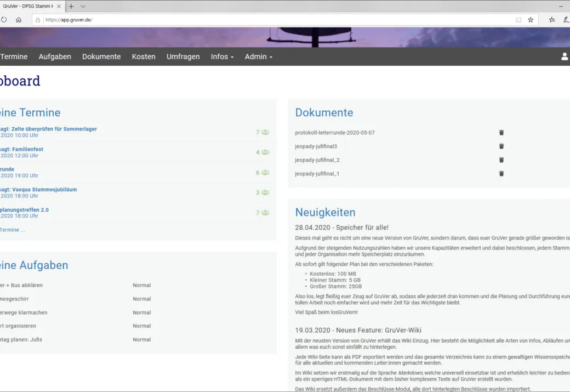Show the browser tab list chevron
Screen dimensions: 570x392
point(83,6)
